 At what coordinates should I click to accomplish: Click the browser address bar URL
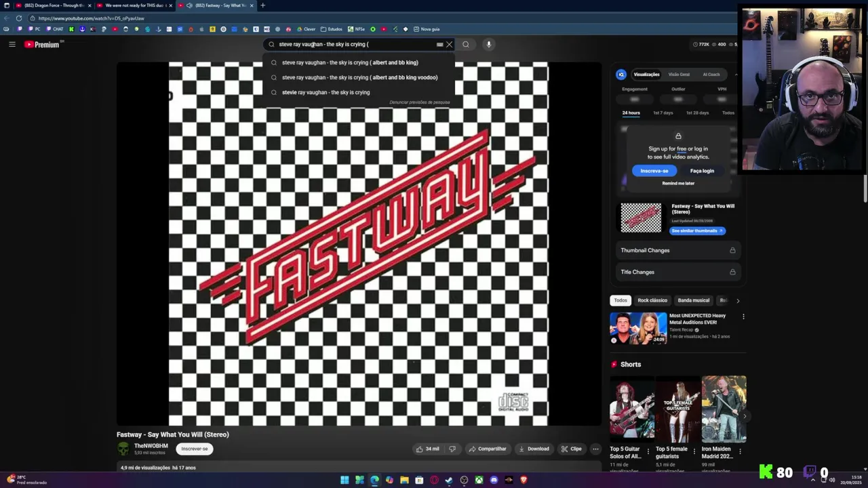pos(91,18)
